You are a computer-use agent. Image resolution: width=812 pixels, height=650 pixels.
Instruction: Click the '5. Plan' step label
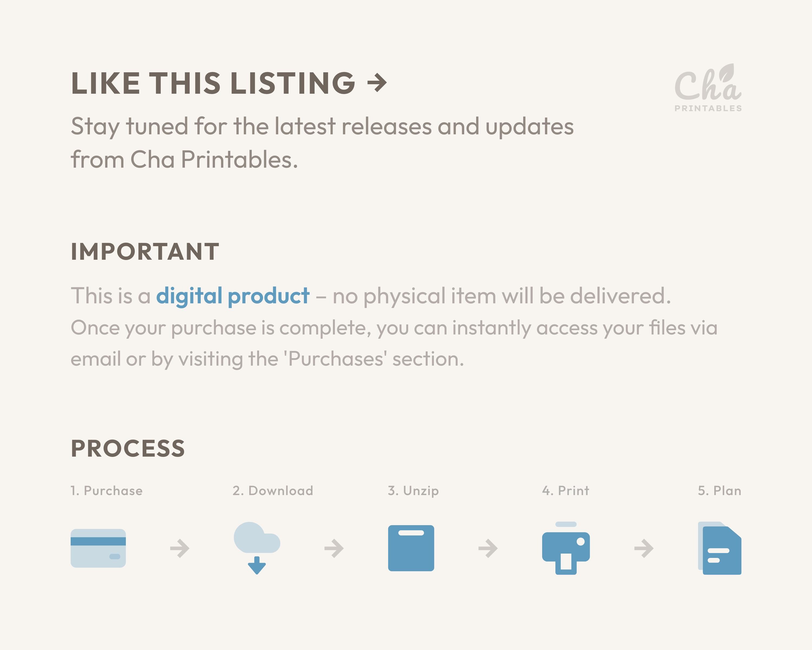click(720, 490)
